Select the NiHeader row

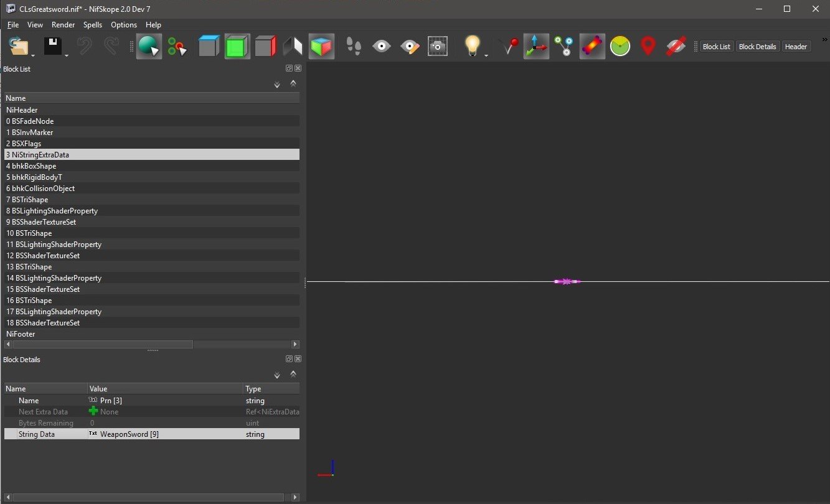151,110
